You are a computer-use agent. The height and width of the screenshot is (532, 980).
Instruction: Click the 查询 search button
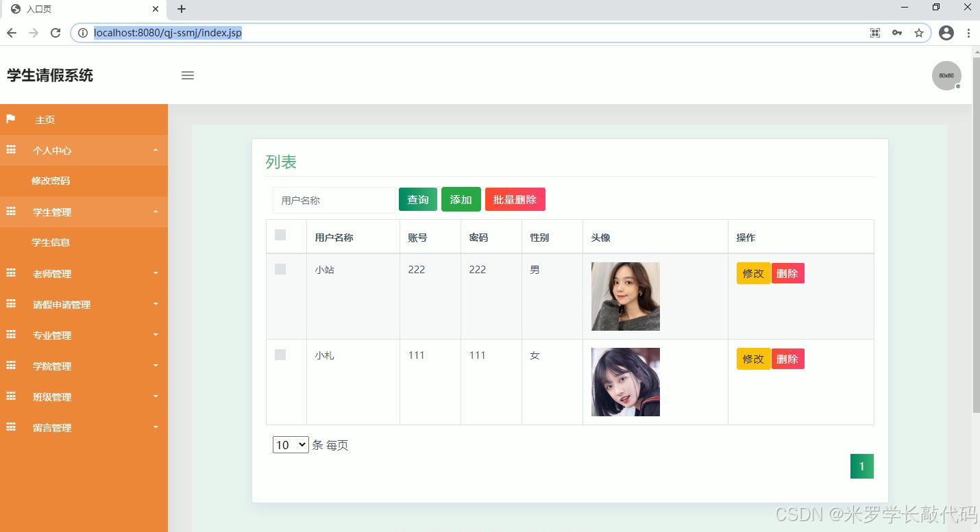[x=417, y=199]
